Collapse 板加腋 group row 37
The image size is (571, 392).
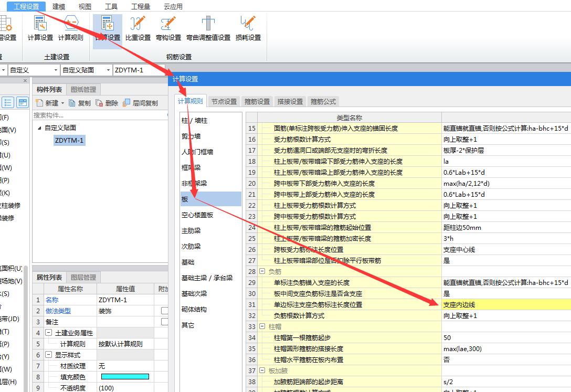click(262, 370)
